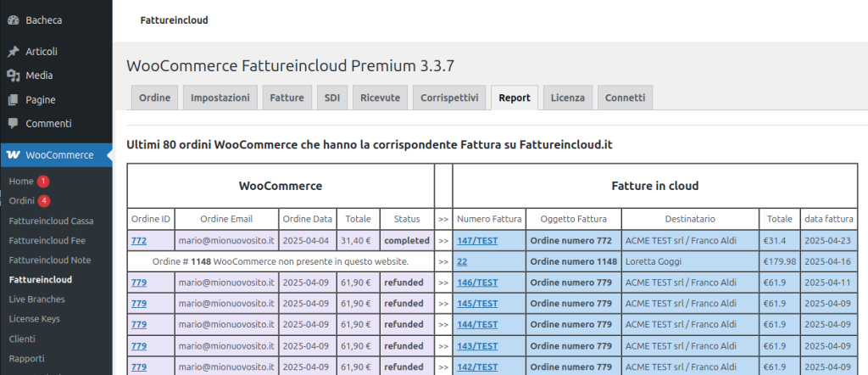868x375 pixels.
Task: Click the Pagine pages icon
Action: [14, 100]
